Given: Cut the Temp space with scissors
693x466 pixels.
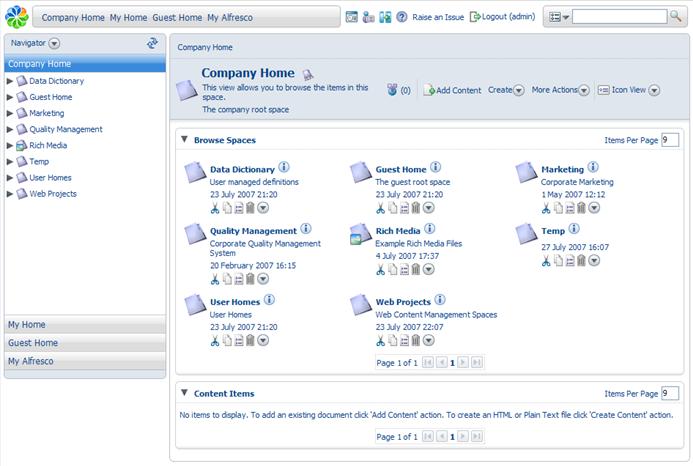Looking at the screenshot, I should coord(546,261).
